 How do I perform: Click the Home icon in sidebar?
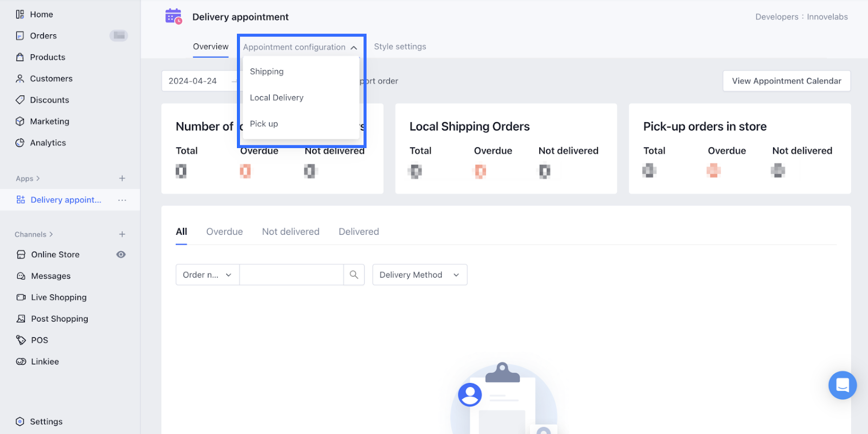[20, 15]
